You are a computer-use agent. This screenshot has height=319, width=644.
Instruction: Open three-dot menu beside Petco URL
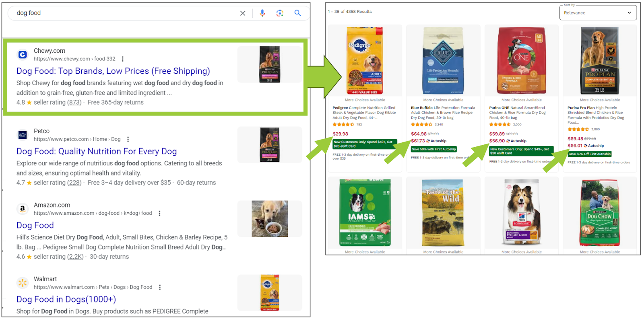click(x=128, y=139)
